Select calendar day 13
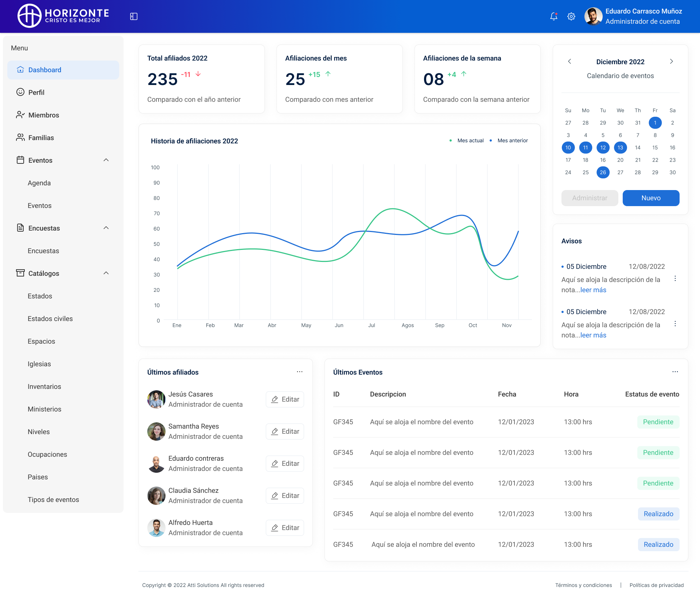Viewport: 700px width, 599px height. tap(620, 148)
